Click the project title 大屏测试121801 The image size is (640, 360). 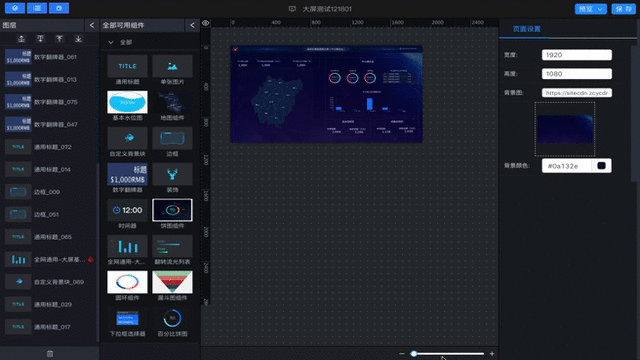pyautogui.click(x=327, y=9)
